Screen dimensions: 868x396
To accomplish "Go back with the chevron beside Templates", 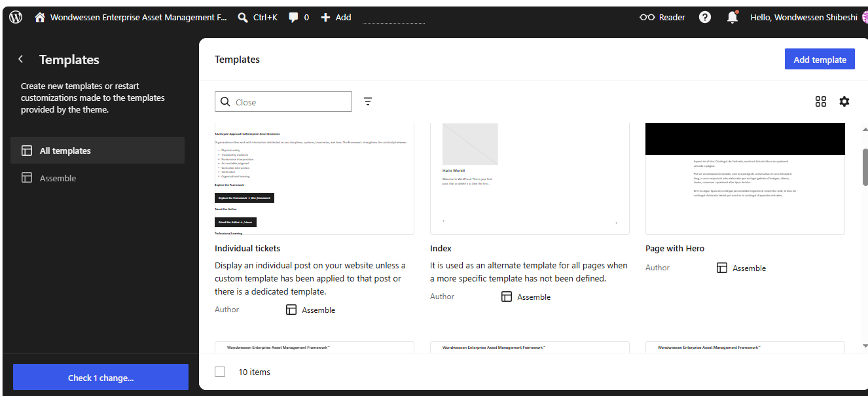I will coord(21,60).
